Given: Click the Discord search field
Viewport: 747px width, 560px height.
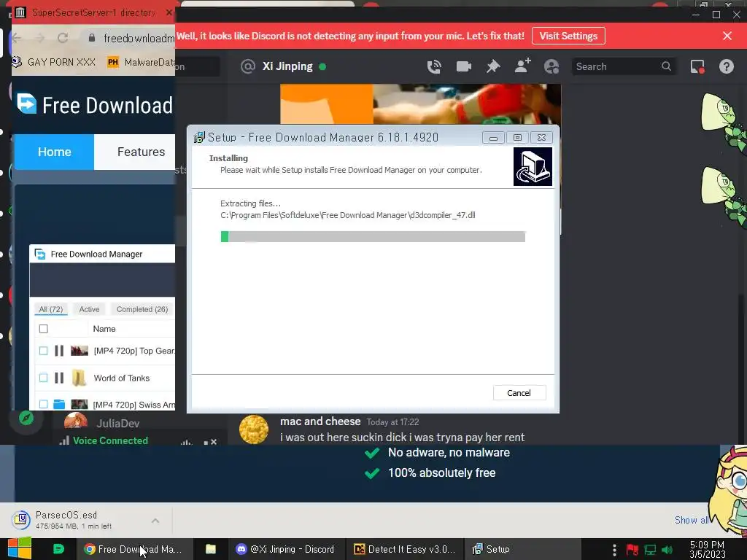Looking at the screenshot, I should coord(624,66).
